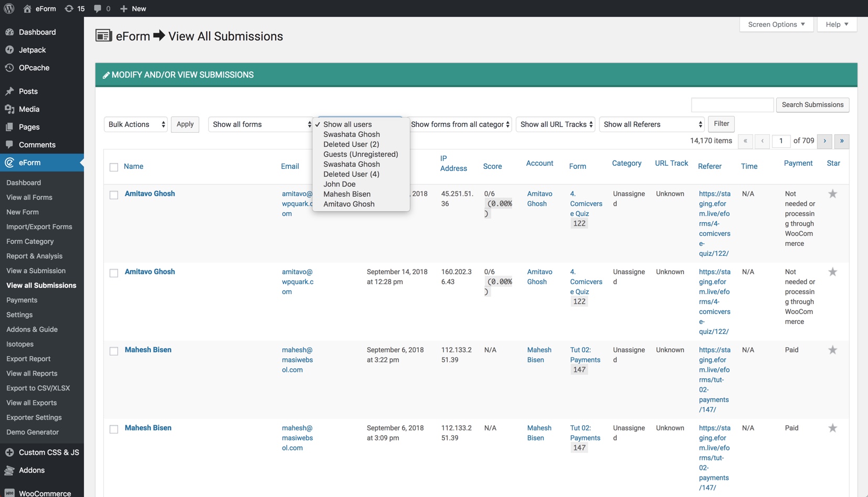Sort table by Score column
Viewport: 868px width, 497px height.
click(x=492, y=166)
